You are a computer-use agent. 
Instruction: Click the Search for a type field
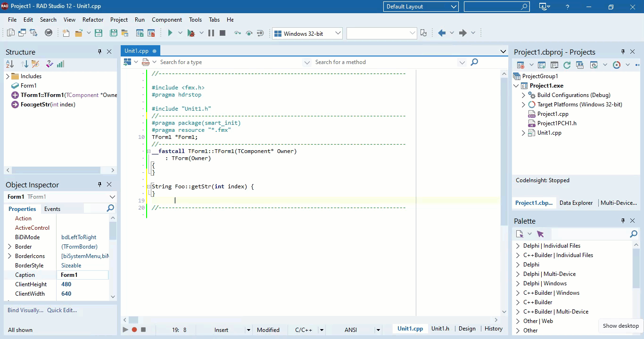(x=230, y=62)
